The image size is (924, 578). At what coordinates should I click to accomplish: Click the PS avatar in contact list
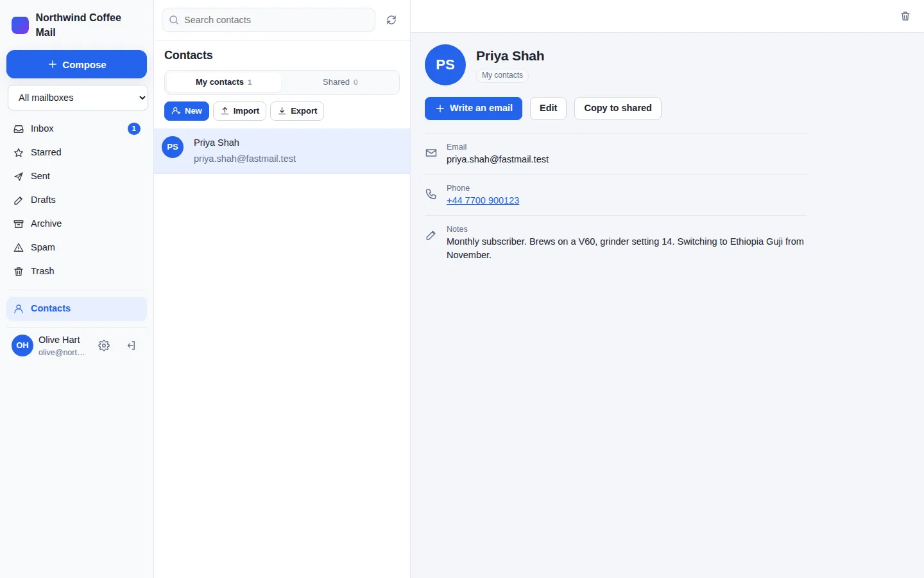(173, 147)
